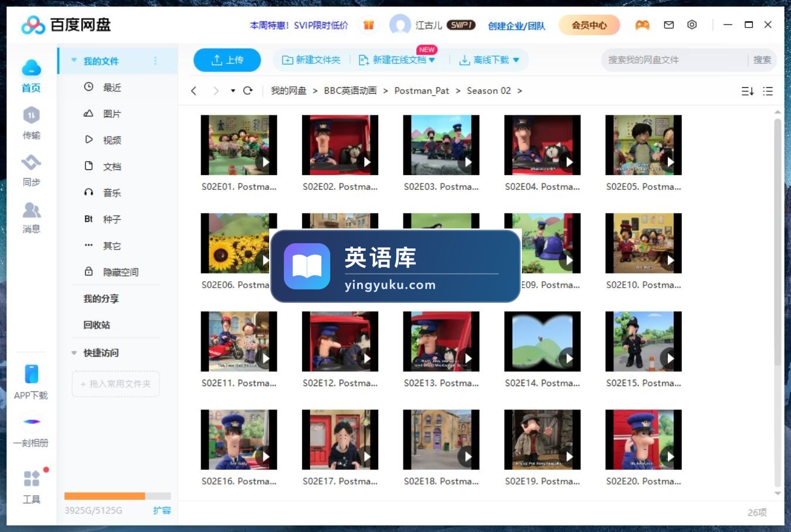The width and height of the screenshot is (791, 532).
Task: Filter files by 种子 torrents
Action: [x=112, y=219]
